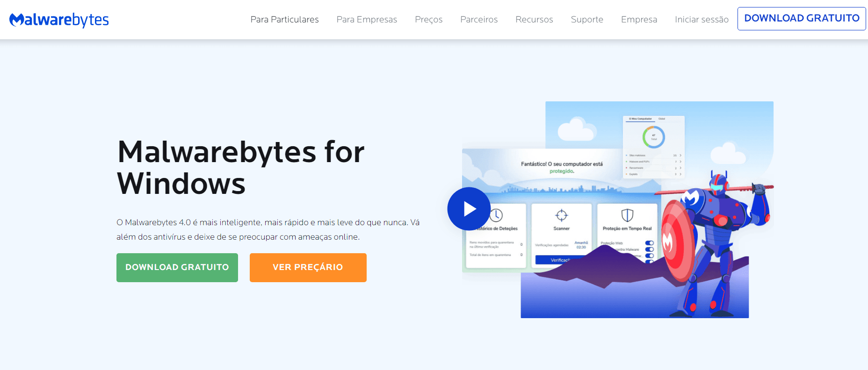
Task: Open the Recursos menu
Action: [x=534, y=20]
